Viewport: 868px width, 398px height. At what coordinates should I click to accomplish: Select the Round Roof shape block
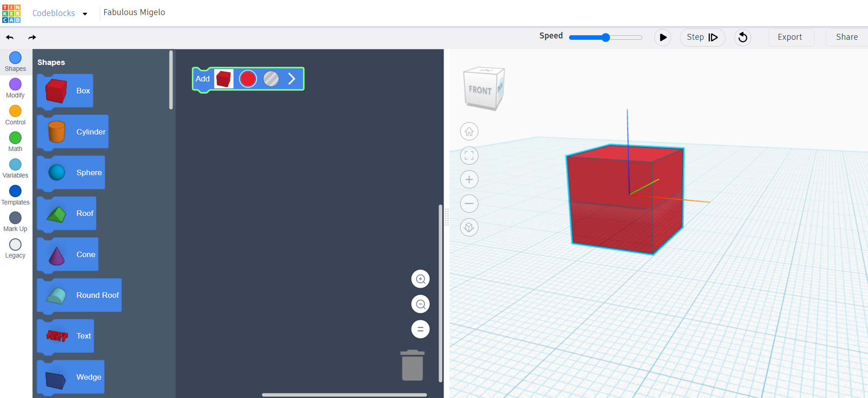[80, 295]
